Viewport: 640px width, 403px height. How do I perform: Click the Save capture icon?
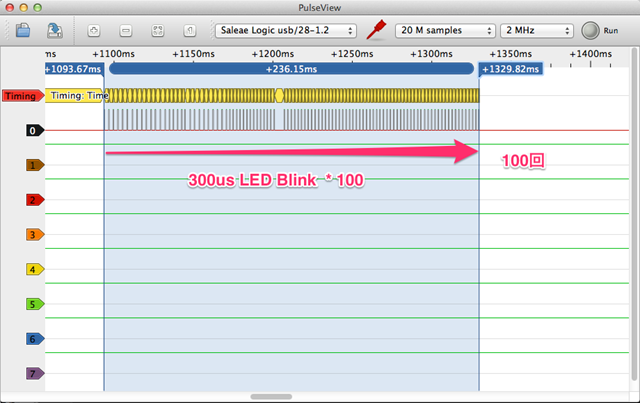pos(56,31)
